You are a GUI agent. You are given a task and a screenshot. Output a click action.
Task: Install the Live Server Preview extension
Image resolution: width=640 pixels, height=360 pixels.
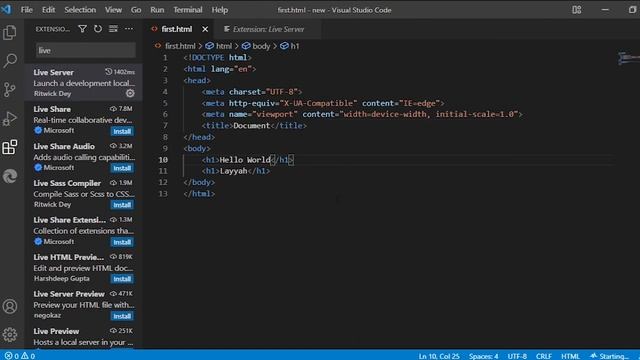click(x=122, y=316)
